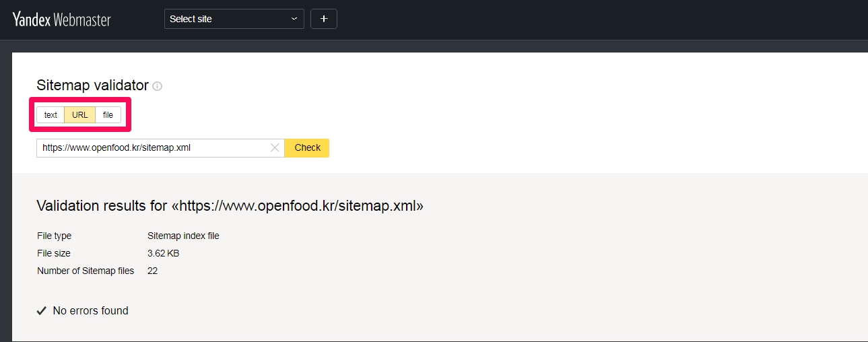Click the 3.62 KB file size value
Image resolution: width=868 pixels, height=342 pixels.
point(163,254)
